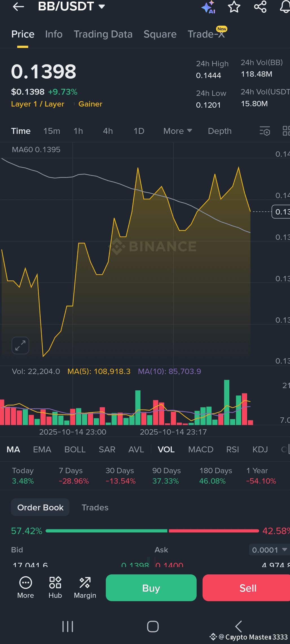Tap Android home button
Viewport: 290px width, 644px height.
pyautogui.click(x=153, y=627)
